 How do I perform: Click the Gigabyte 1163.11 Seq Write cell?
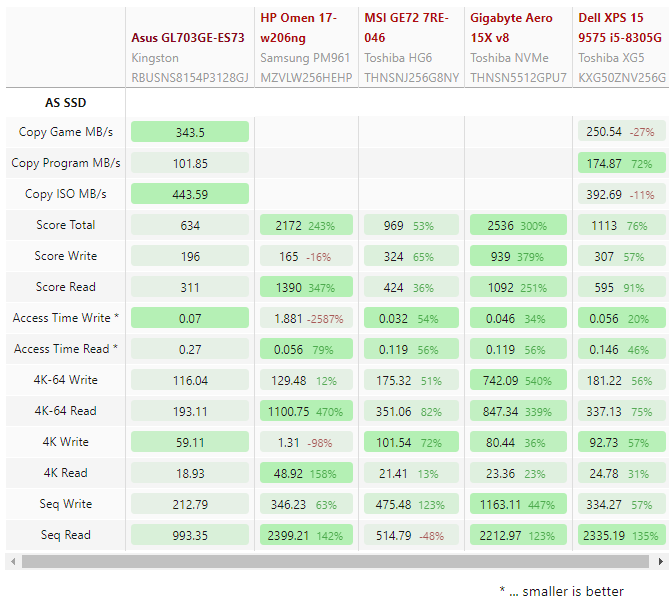coord(518,504)
